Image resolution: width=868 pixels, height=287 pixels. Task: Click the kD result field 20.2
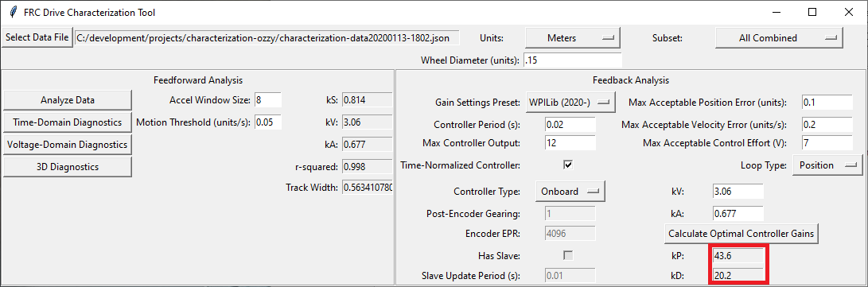[738, 275]
